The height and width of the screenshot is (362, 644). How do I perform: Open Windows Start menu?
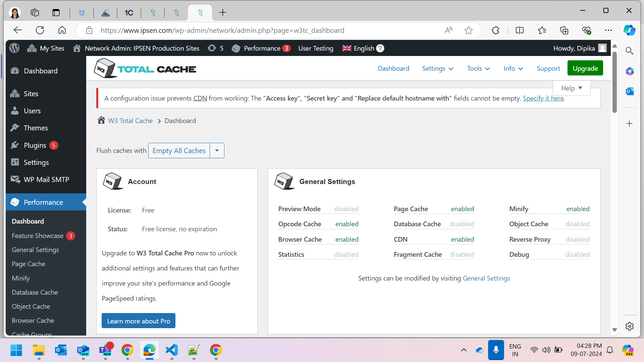coord(16,350)
